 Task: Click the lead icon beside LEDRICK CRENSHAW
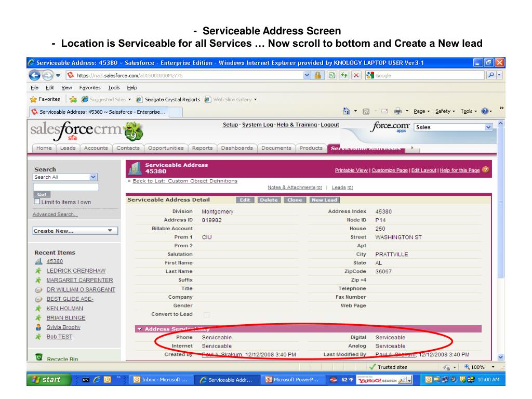coord(38,271)
